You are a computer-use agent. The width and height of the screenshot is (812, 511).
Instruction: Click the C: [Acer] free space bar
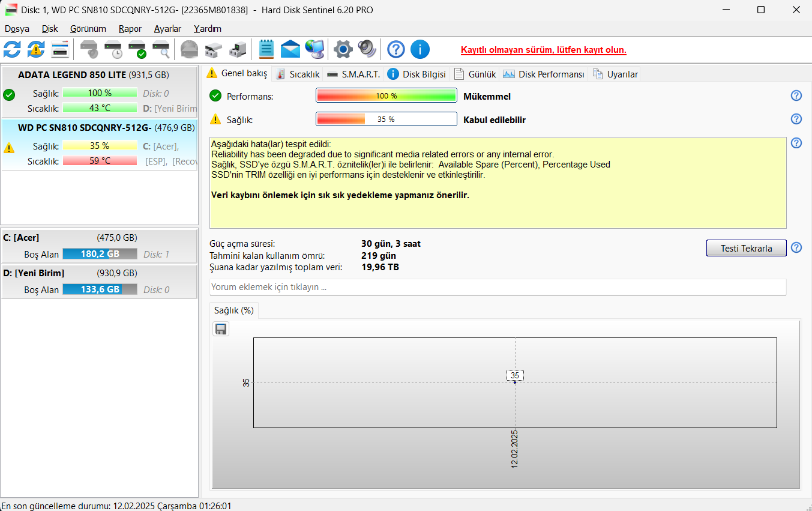pos(100,254)
